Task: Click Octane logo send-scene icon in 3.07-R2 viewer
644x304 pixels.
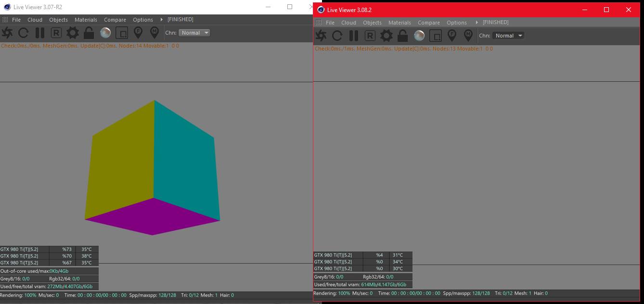Action: [x=7, y=33]
